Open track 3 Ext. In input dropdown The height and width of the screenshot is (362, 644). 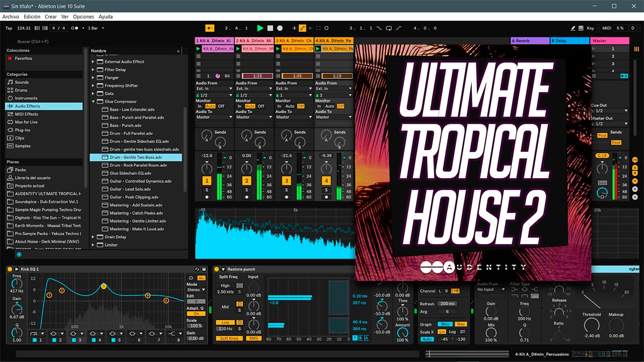(x=294, y=88)
